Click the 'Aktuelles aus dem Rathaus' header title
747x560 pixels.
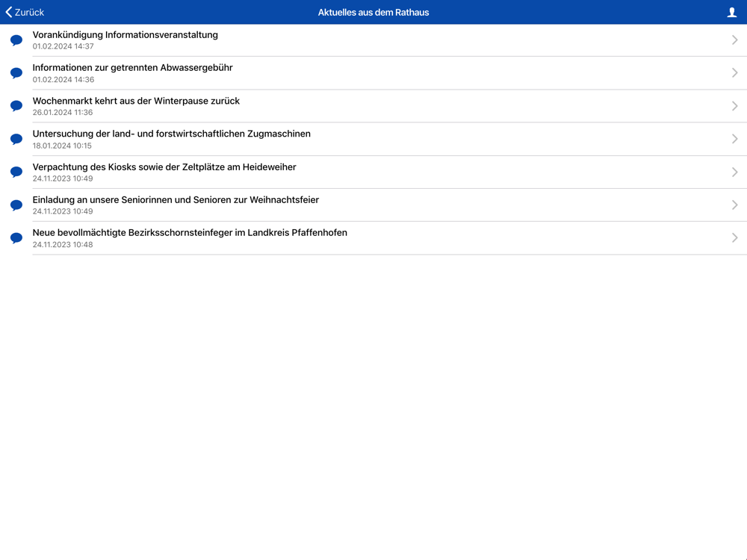[373, 13]
